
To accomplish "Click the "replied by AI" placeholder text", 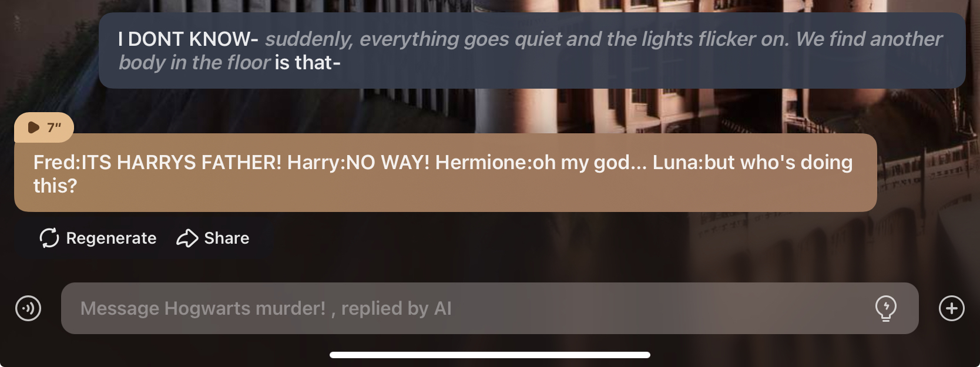I will click(x=397, y=308).
